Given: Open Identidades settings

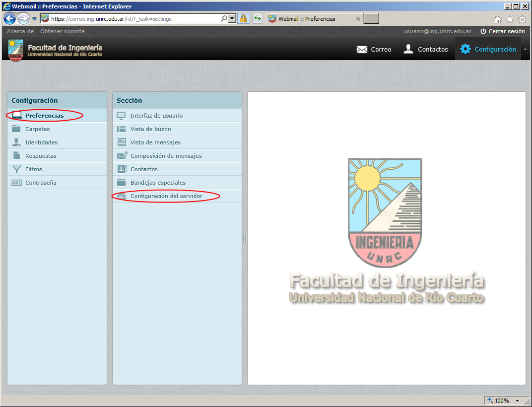Looking at the screenshot, I should (x=57, y=142).
